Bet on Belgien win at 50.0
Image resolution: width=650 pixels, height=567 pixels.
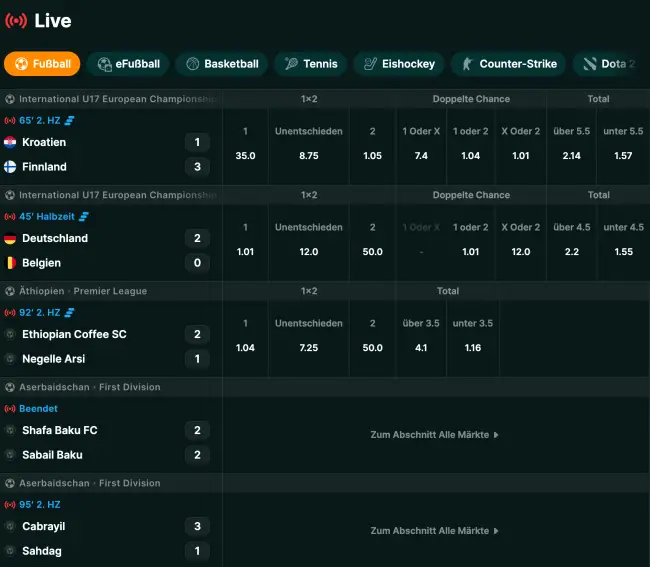(x=373, y=243)
